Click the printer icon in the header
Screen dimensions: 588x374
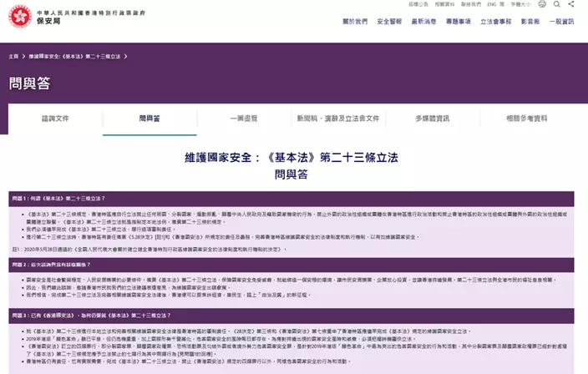point(542,4)
